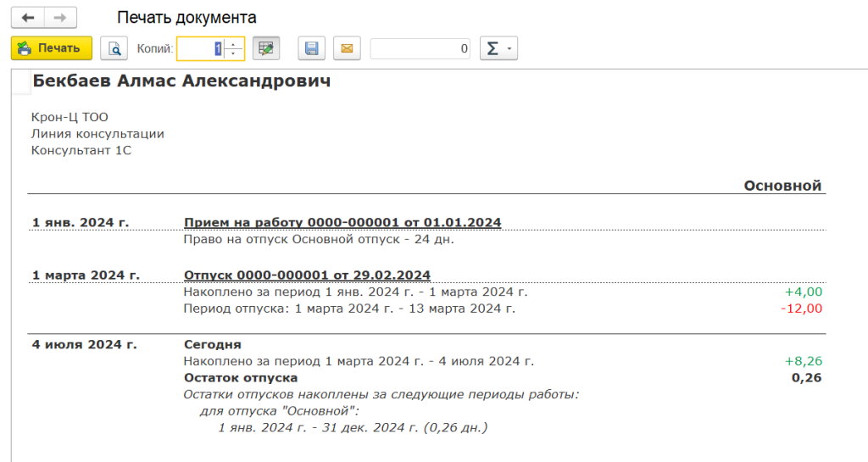
Task: Click the red -12,00 value cell
Action: 801,309
